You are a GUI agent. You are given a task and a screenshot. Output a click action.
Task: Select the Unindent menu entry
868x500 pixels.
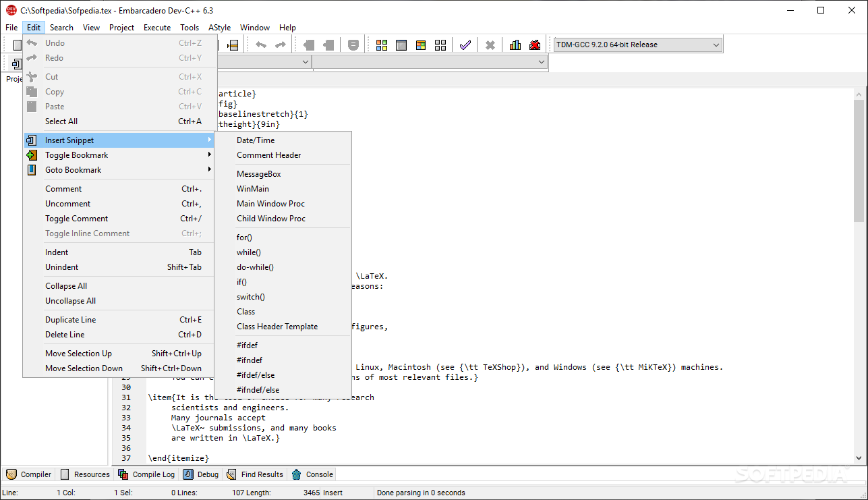coord(119,267)
